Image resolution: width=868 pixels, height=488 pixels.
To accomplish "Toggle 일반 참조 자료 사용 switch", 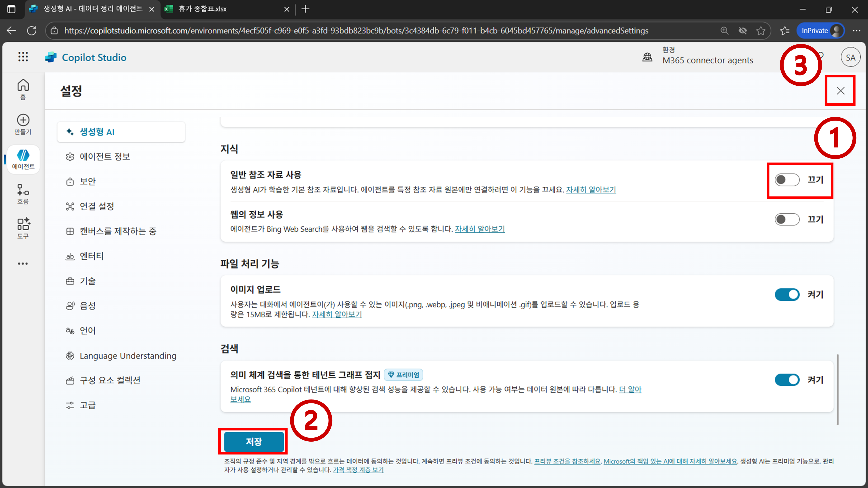I will click(x=787, y=180).
